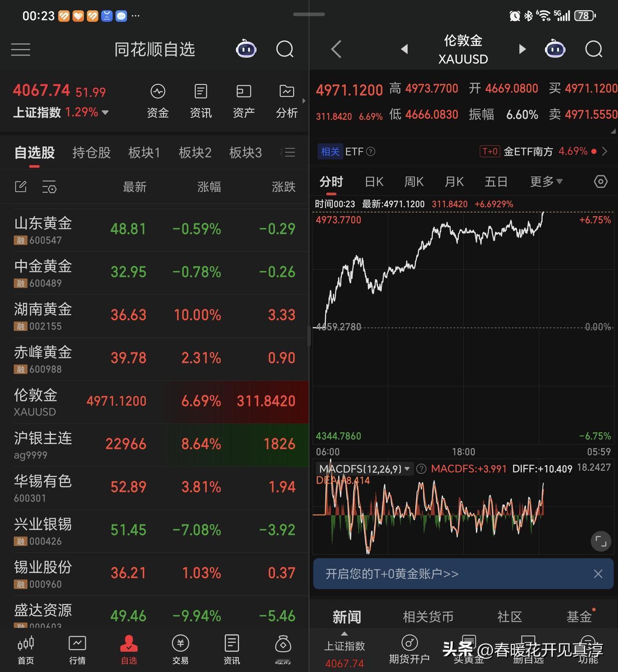Open the 相关货币 tab

pyautogui.click(x=428, y=617)
